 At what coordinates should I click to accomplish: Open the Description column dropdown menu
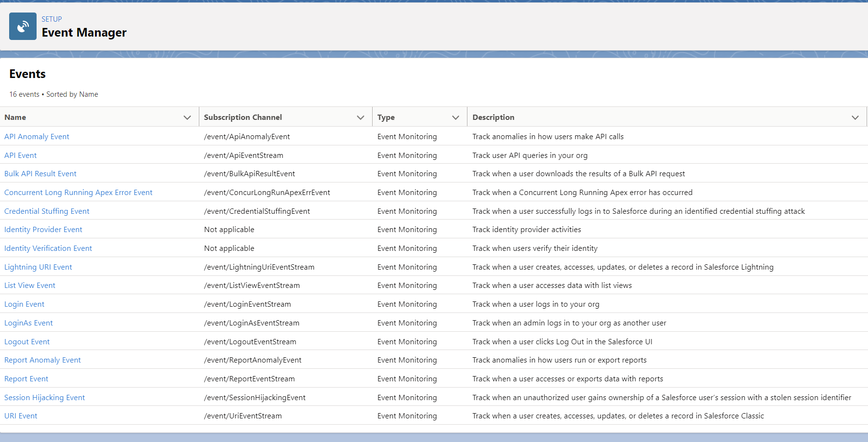pos(855,117)
